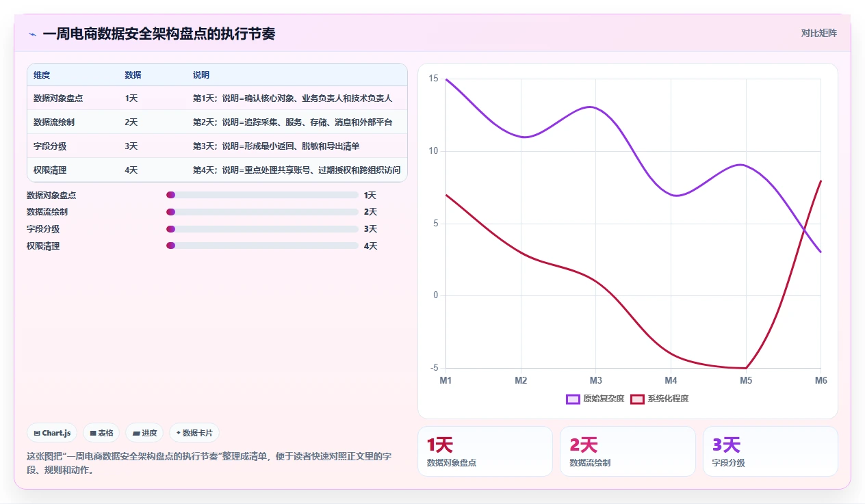Click the 说明 column header
This screenshot has width=865, height=504.
(201, 75)
